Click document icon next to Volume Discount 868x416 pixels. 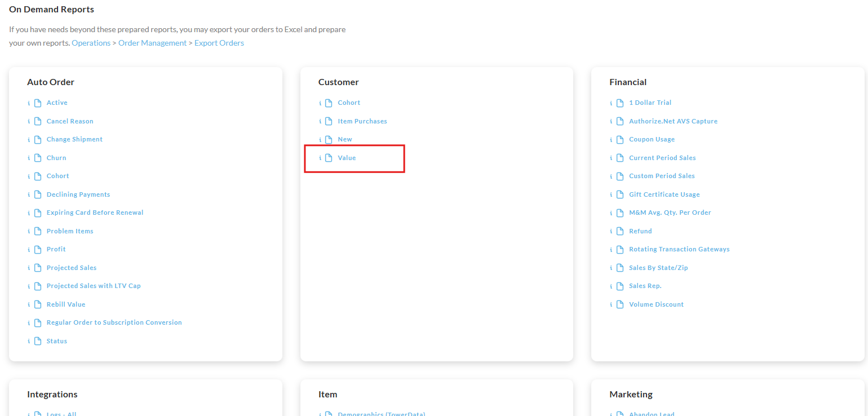(x=620, y=304)
